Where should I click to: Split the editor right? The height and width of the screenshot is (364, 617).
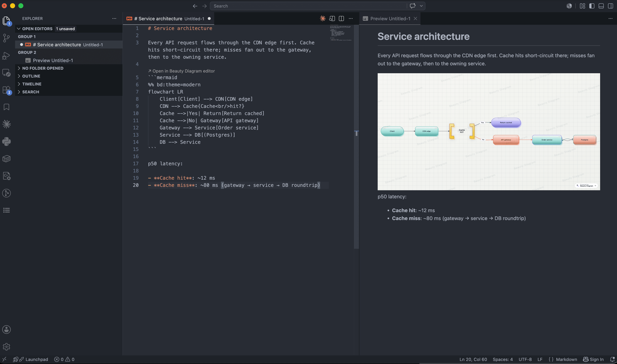coord(341,18)
